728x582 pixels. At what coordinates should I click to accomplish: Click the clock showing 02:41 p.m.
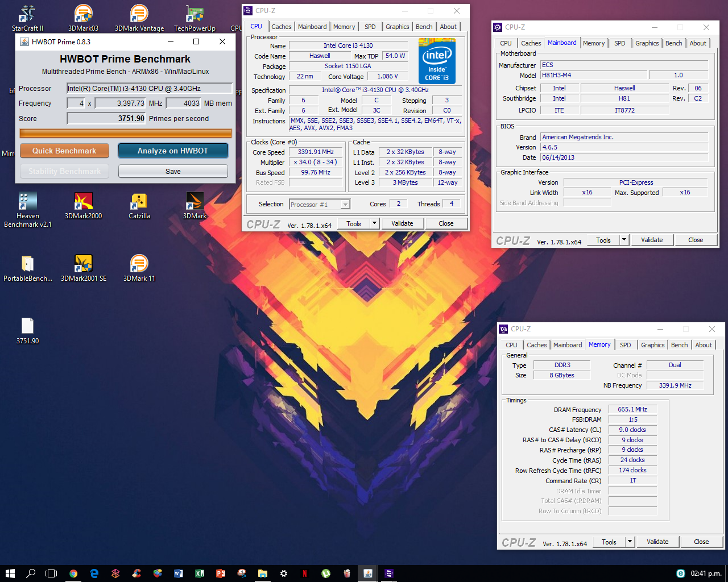[706, 573]
